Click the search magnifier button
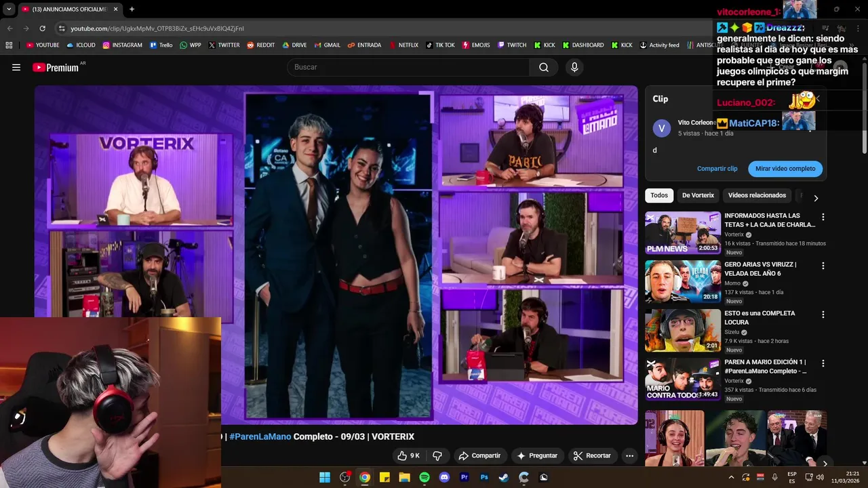 pyautogui.click(x=544, y=67)
